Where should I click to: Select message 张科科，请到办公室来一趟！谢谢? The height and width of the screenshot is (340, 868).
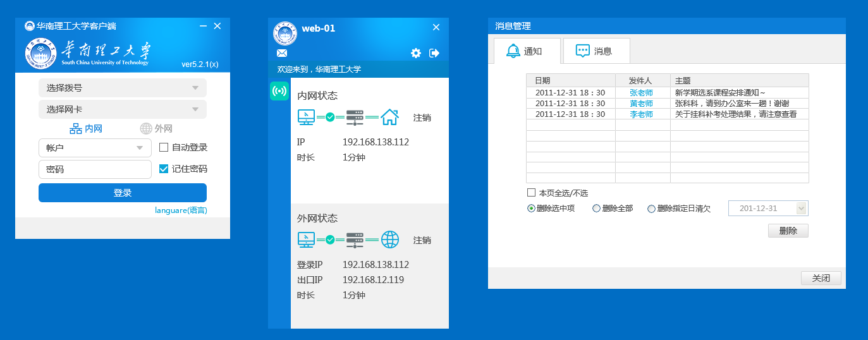pos(732,104)
